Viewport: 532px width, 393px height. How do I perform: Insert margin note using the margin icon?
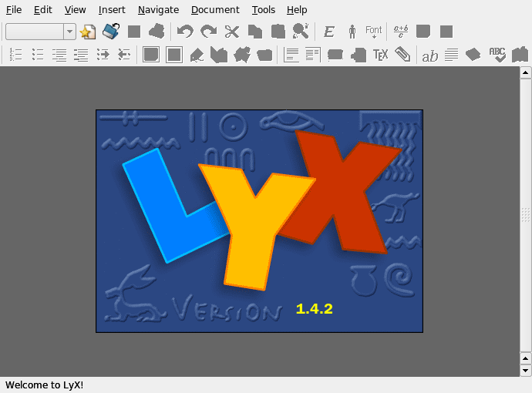click(x=313, y=55)
